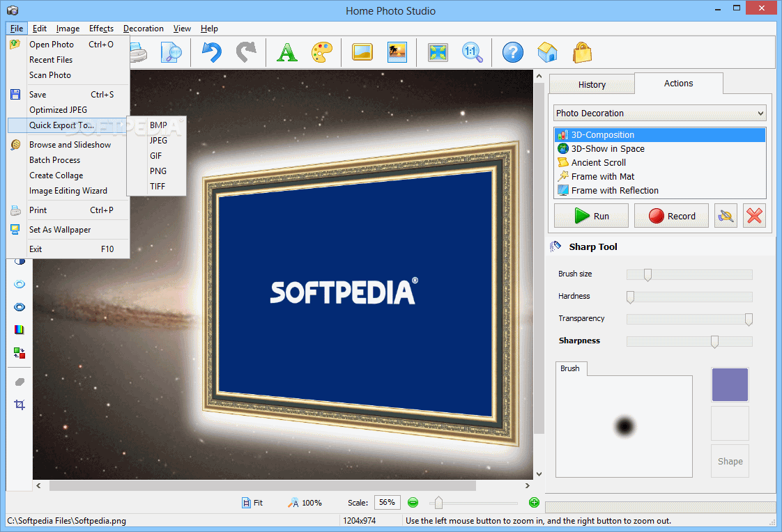Click the Fit view button

(x=252, y=503)
